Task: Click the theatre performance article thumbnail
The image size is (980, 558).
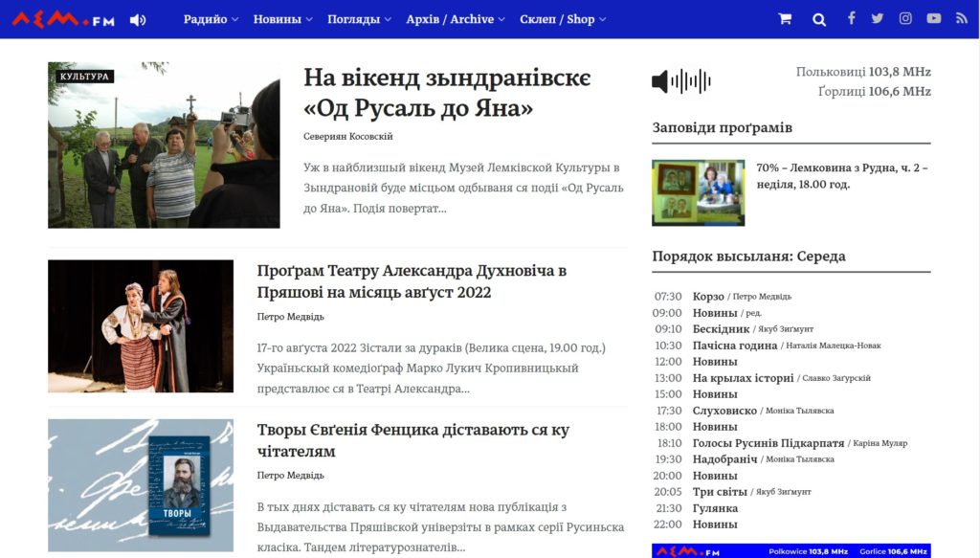Action: [x=141, y=326]
